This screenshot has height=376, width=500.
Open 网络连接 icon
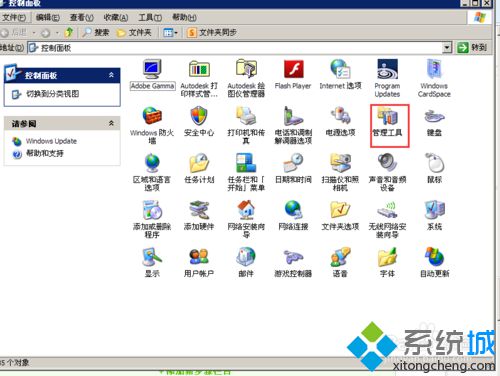point(293,215)
